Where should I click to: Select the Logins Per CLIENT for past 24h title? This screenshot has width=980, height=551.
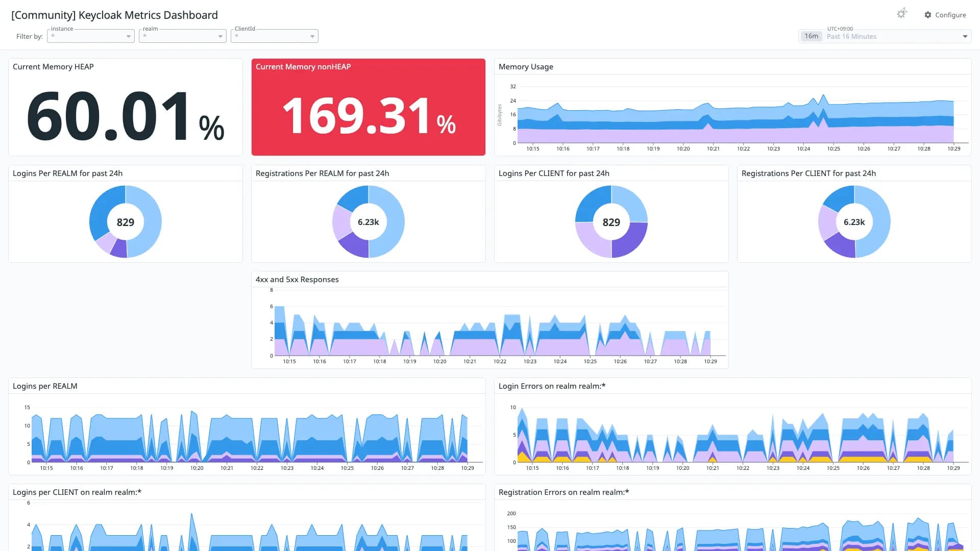tap(554, 173)
